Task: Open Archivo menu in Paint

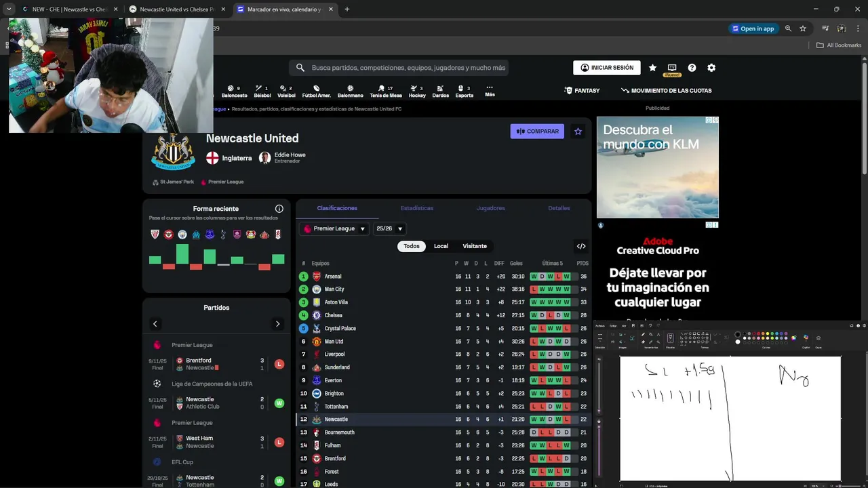Action: click(600, 325)
